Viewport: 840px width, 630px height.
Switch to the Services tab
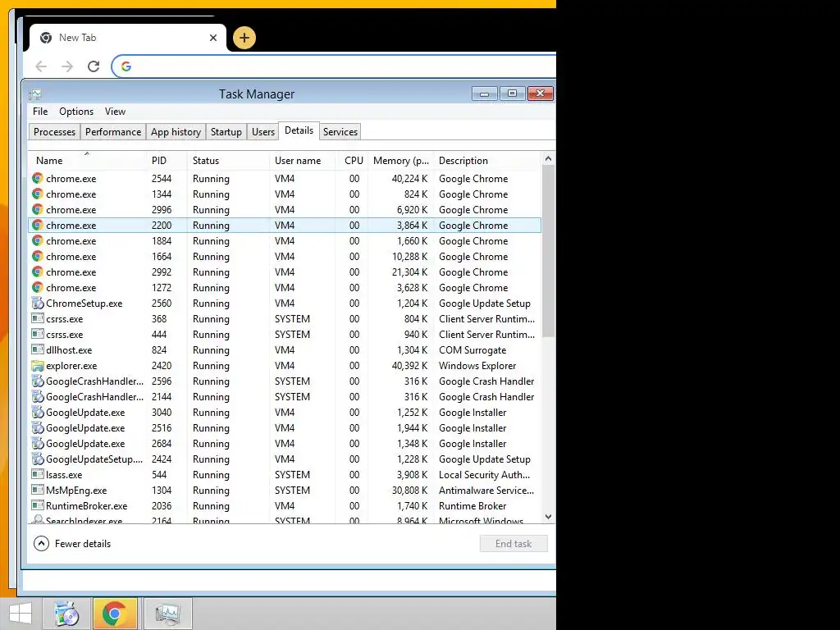(x=340, y=132)
